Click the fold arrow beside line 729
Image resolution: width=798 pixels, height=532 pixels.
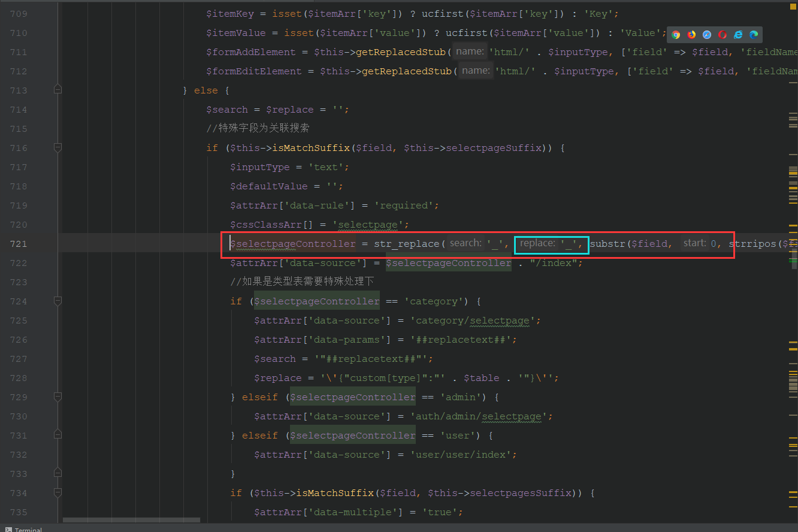point(58,397)
